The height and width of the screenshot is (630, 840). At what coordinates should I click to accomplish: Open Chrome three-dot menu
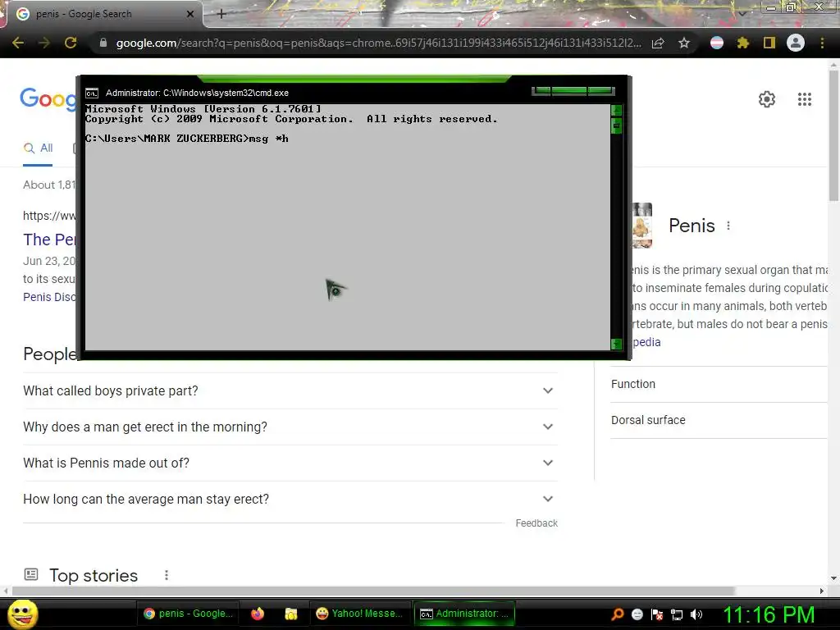(822, 43)
